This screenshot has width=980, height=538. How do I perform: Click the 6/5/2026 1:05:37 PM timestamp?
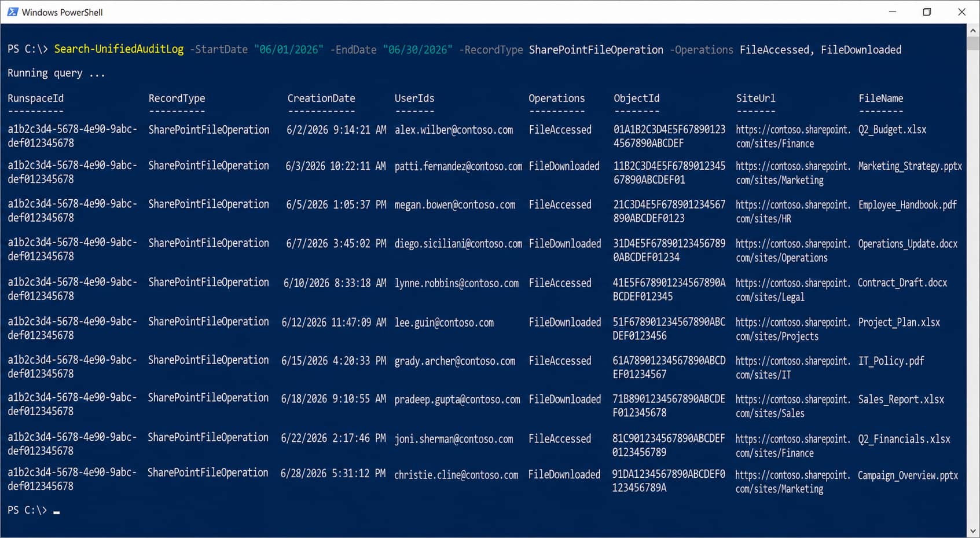click(x=336, y=205)
